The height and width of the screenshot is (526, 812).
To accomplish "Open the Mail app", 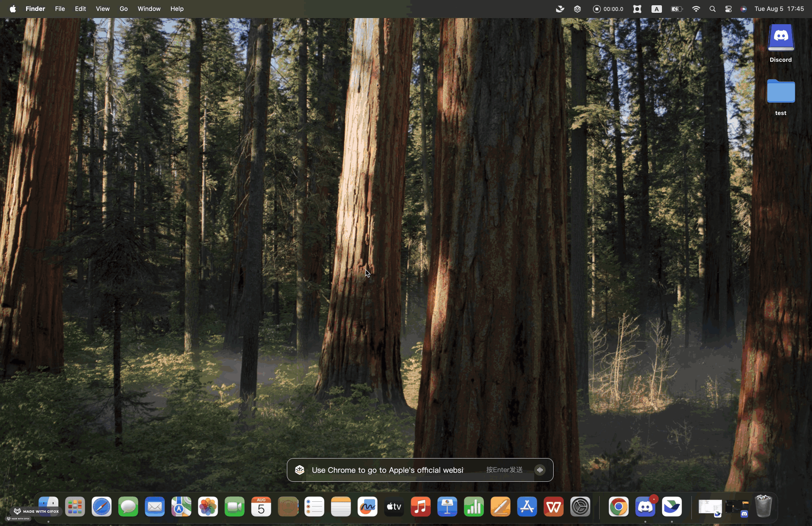I will tap(154, 507).
